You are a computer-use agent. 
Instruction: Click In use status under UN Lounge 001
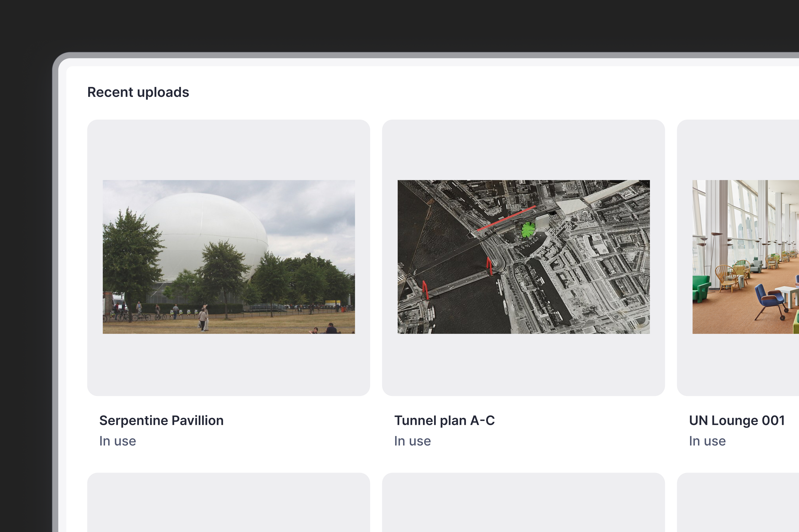[x=707, y=441]
